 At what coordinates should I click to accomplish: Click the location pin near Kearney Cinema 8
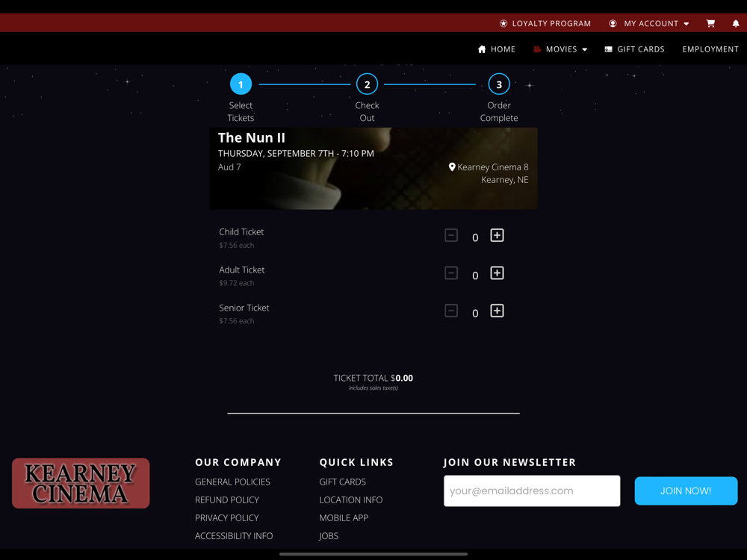click(452, 167)
